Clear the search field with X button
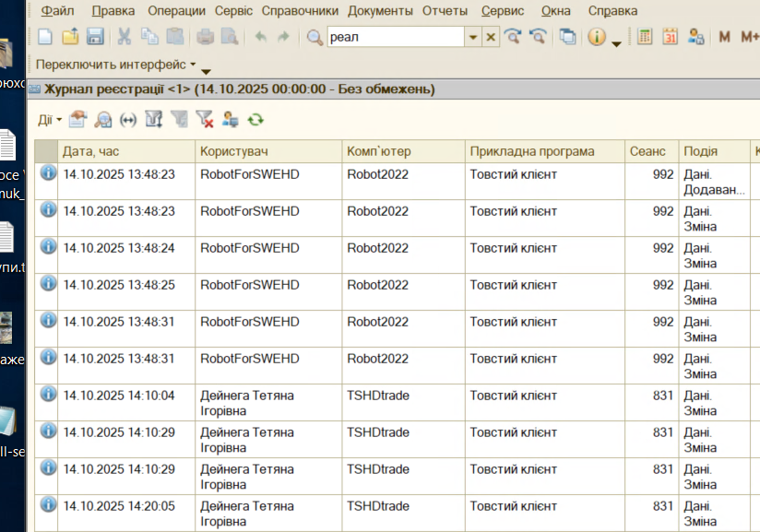 click(491, 37)
